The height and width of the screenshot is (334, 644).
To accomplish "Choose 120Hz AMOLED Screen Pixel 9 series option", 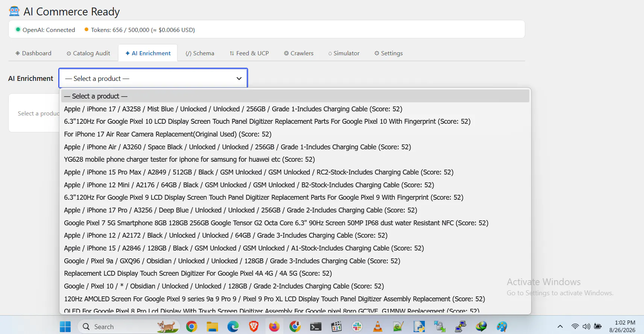I will [x=295, y=299].
